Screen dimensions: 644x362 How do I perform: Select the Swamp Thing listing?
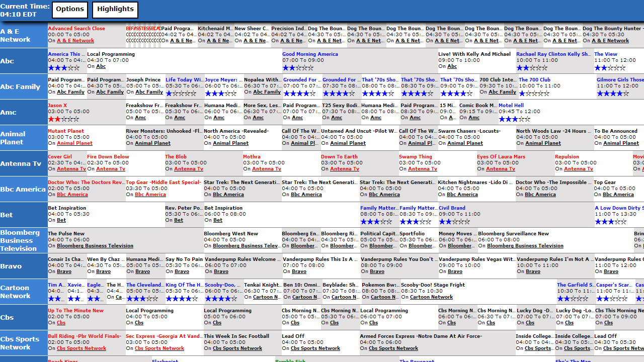(x=416, y=157)
